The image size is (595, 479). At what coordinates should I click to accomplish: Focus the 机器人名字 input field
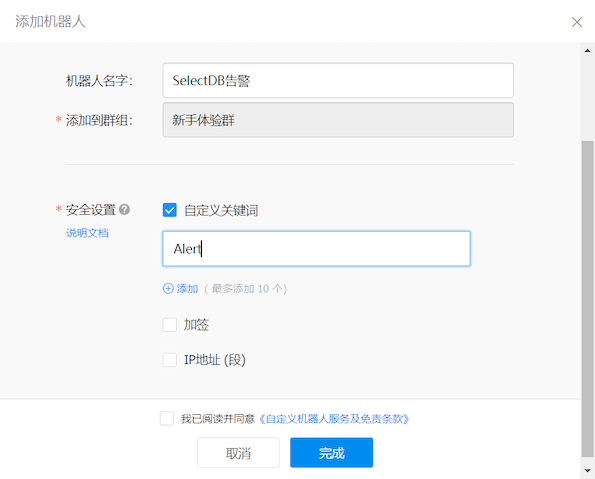point(338,80)
